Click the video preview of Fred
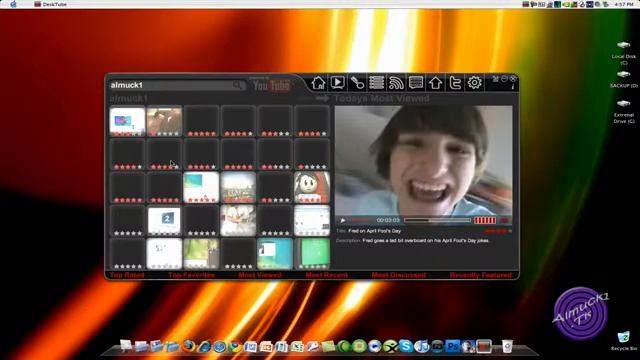The width and height of the screenshot is (640, 360). coord(423,160)
